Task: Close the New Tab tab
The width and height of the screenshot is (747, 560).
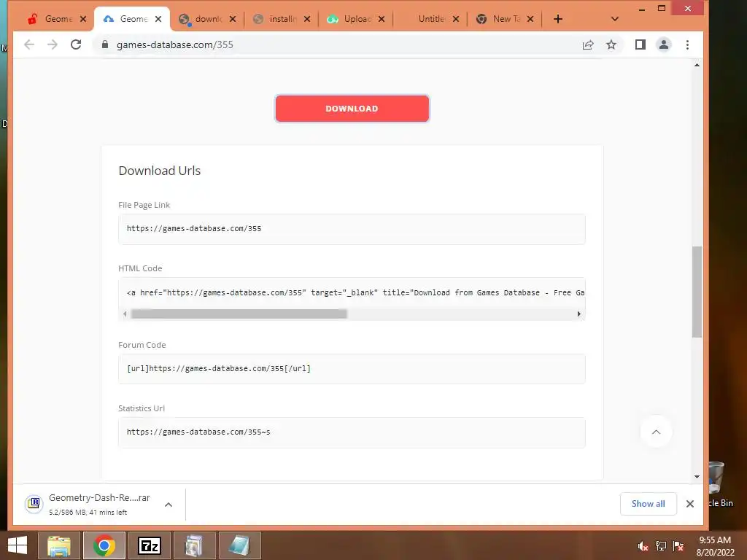Action: pyautogui.click(x=530, y=19)
